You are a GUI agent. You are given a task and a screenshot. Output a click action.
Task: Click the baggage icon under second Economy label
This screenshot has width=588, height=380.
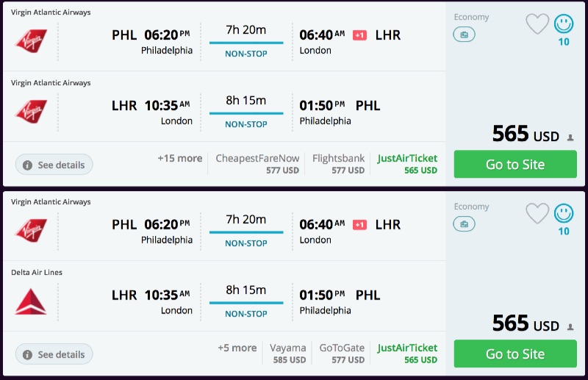tap(464, 224)
